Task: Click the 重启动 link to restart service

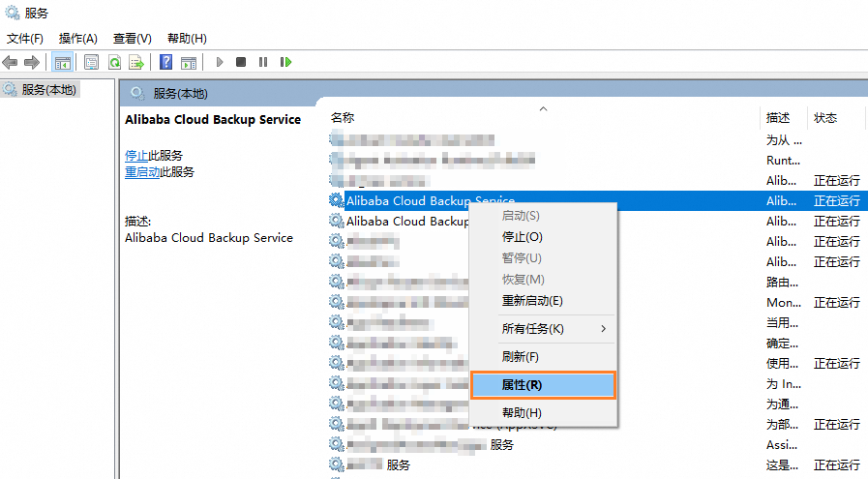Action: tap(142, 172)
